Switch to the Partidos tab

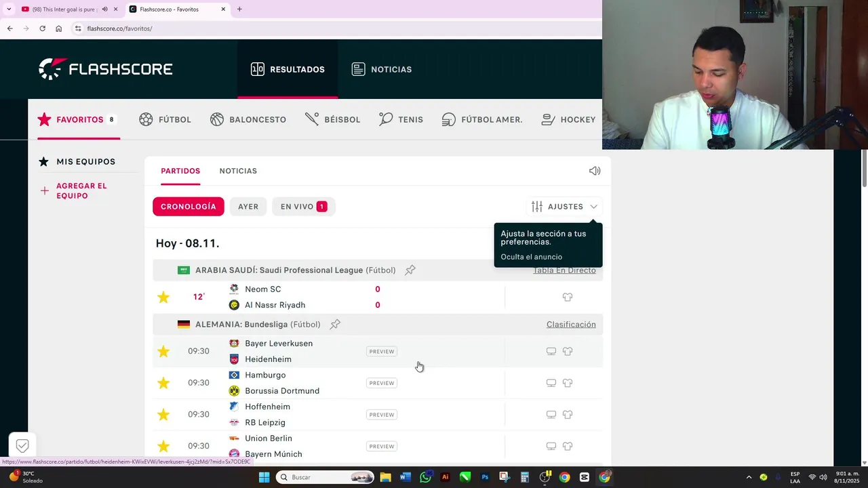click(x=180, y=171)
